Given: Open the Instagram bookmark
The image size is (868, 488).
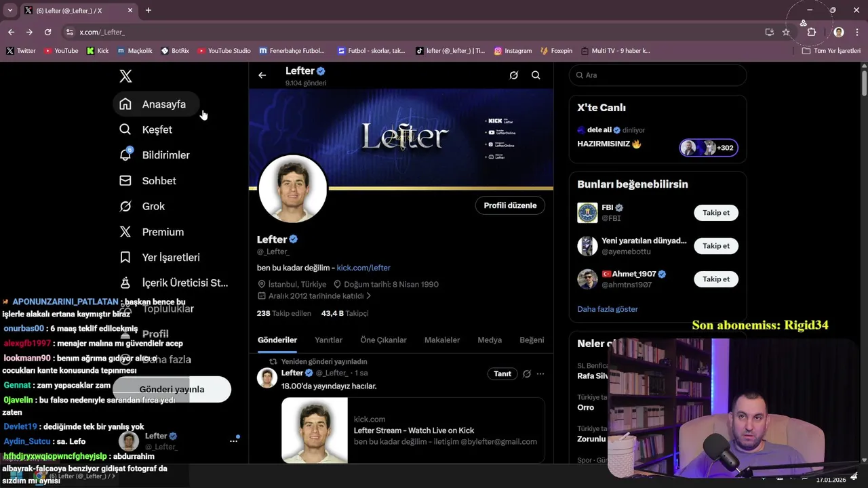Looking at the screenshot, I should coord(513,51).
